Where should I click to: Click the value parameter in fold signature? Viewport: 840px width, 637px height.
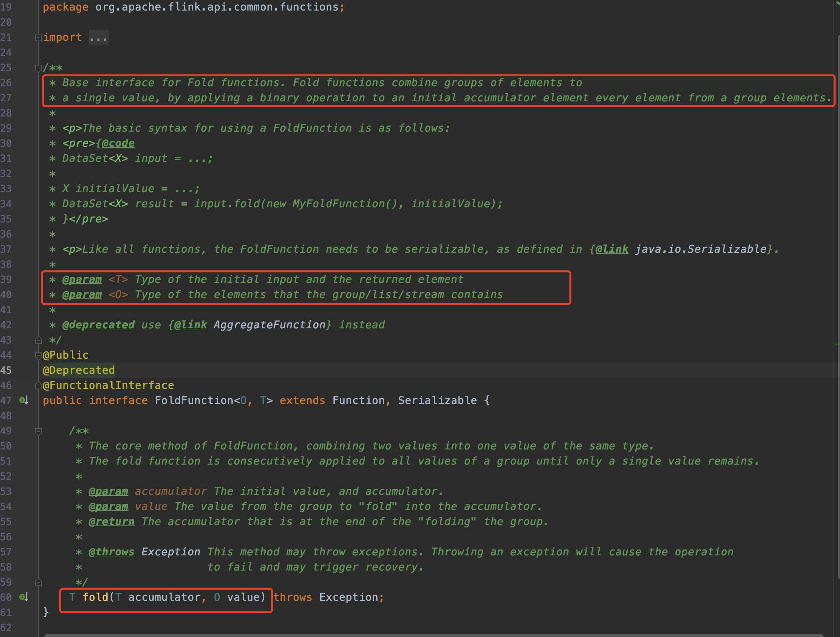[x=243, y=597]
